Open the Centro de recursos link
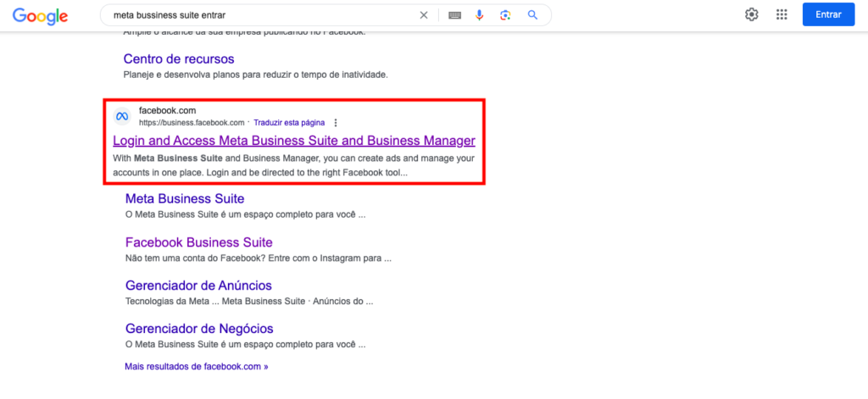 pos(179,58)
